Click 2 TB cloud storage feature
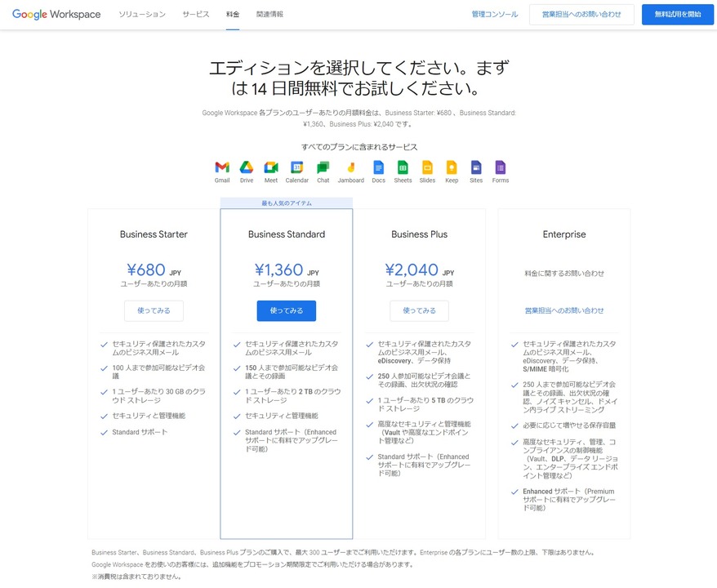The width and height of the screenshot is (717, 588). tap(292, 396)
